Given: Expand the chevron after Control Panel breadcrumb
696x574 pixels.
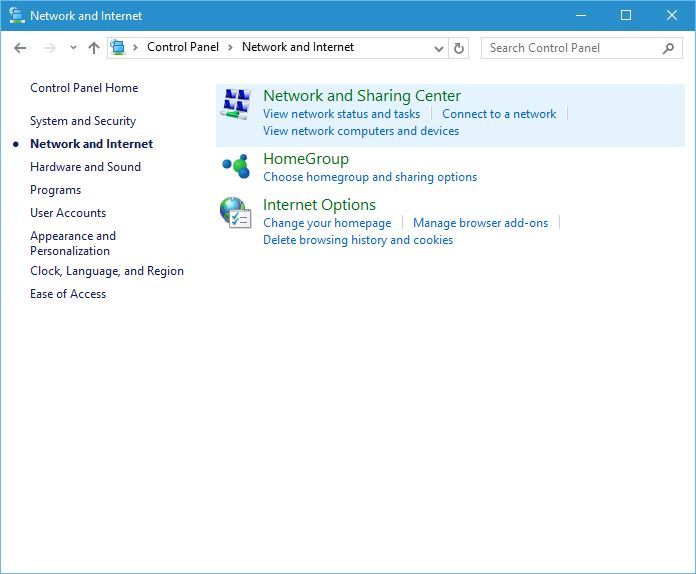Looking at the screenshot, I should tap(231, 47).
